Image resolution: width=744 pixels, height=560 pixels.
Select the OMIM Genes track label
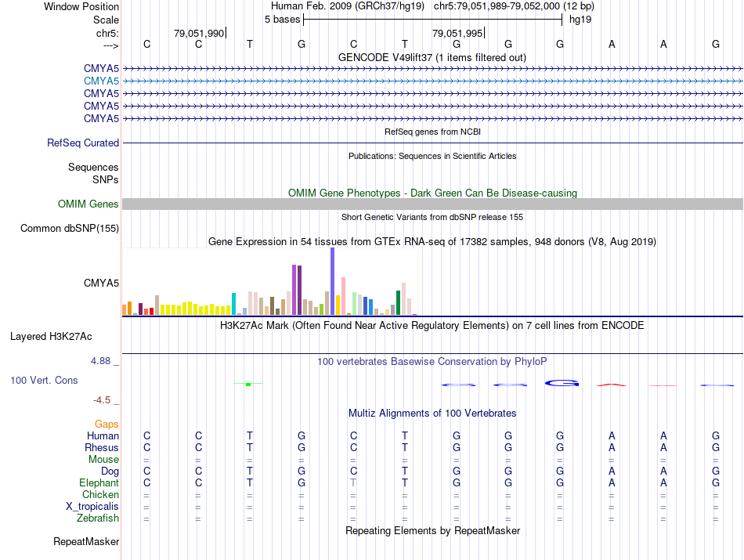point(88,204)
